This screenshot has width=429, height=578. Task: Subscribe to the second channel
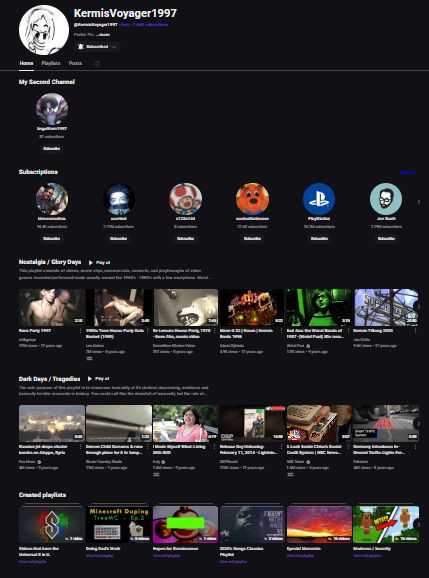(52, 149)
